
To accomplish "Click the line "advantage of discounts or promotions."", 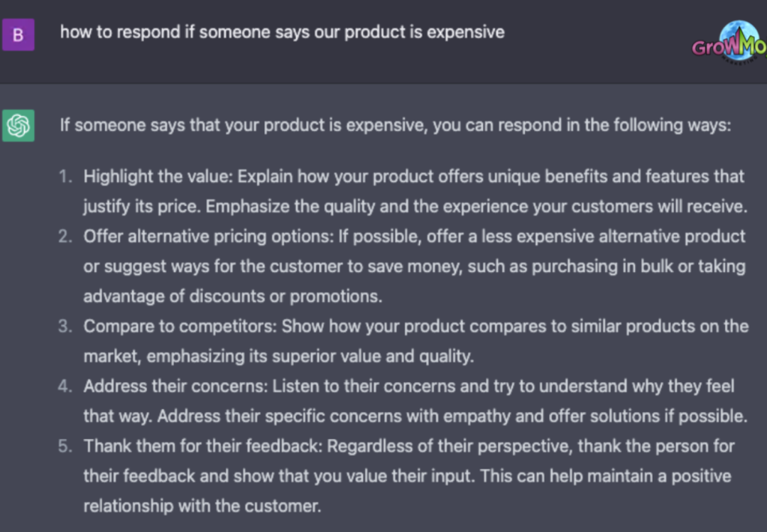I will pos(232,296).
